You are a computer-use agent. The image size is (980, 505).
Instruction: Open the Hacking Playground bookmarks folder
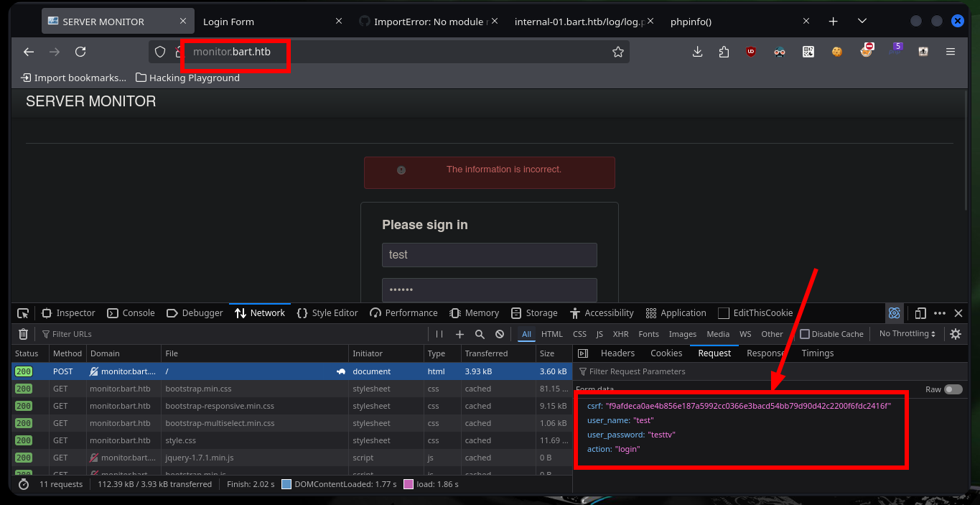coord(187,78)
